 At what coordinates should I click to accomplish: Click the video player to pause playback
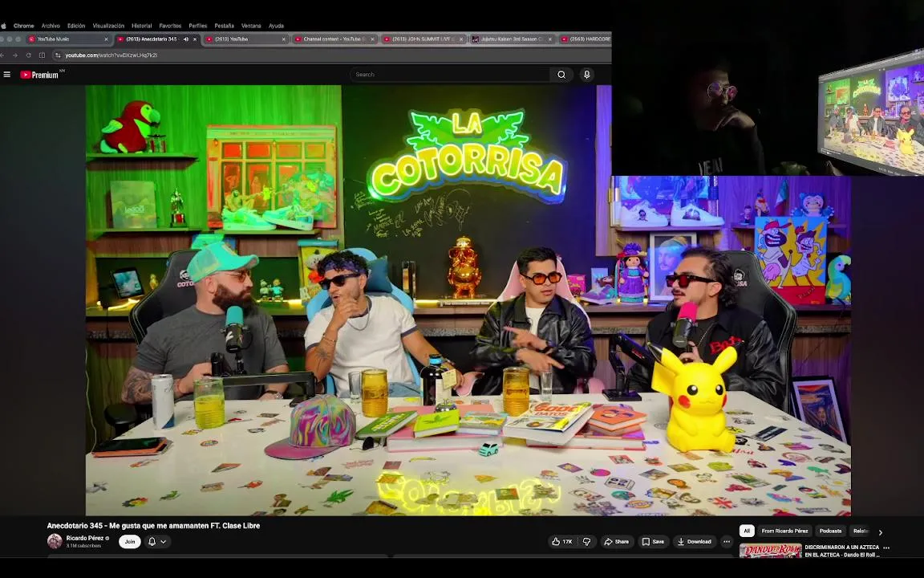[x=468, y=300]
